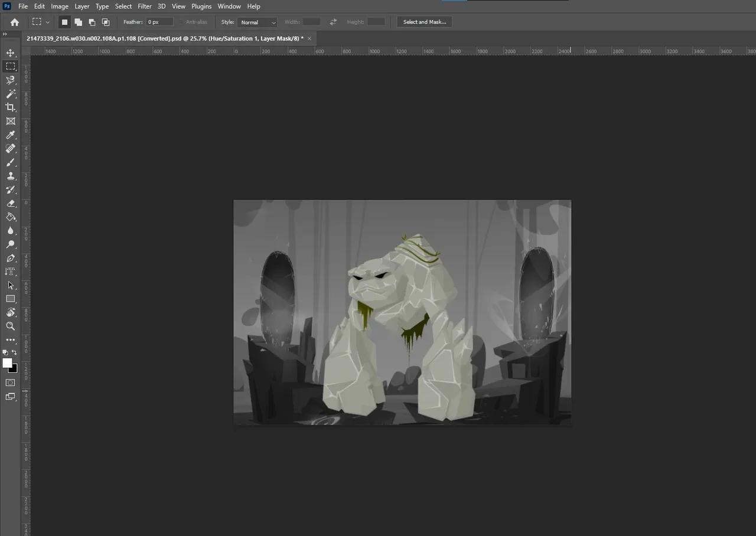
Task: Open the Image menu
Action: (60, 6)
